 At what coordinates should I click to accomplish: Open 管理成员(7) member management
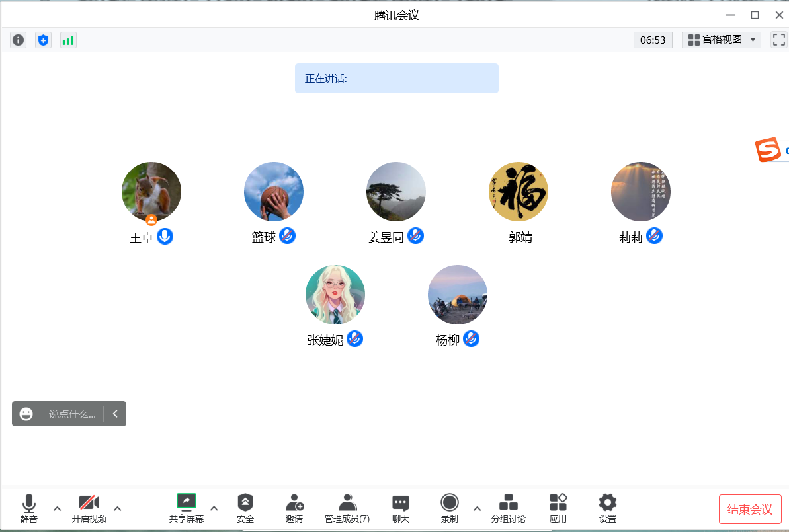pos(347,508)
